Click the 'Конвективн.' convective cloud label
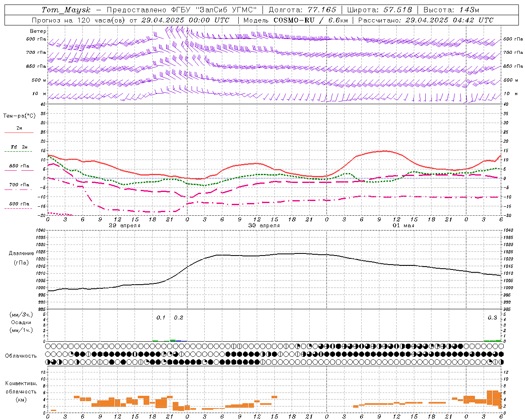The width and height of the screenshot is (525, 420). click(21, 383)
